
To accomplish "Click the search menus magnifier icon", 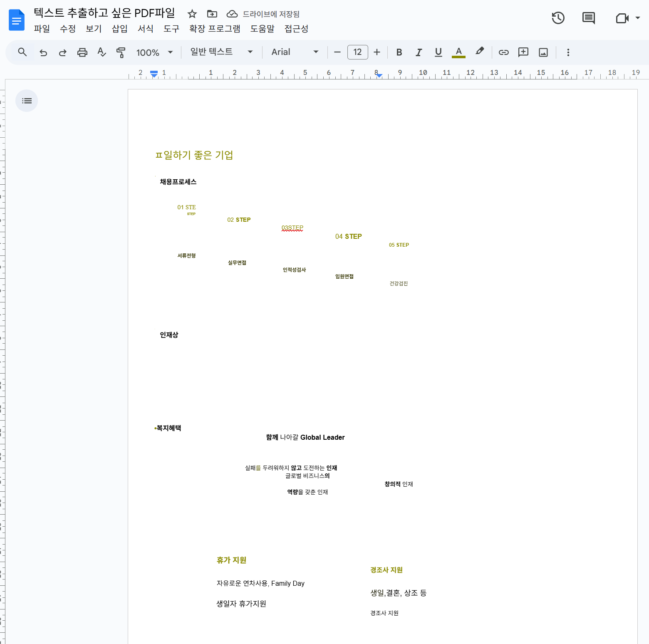I will (x=22, y=52).
